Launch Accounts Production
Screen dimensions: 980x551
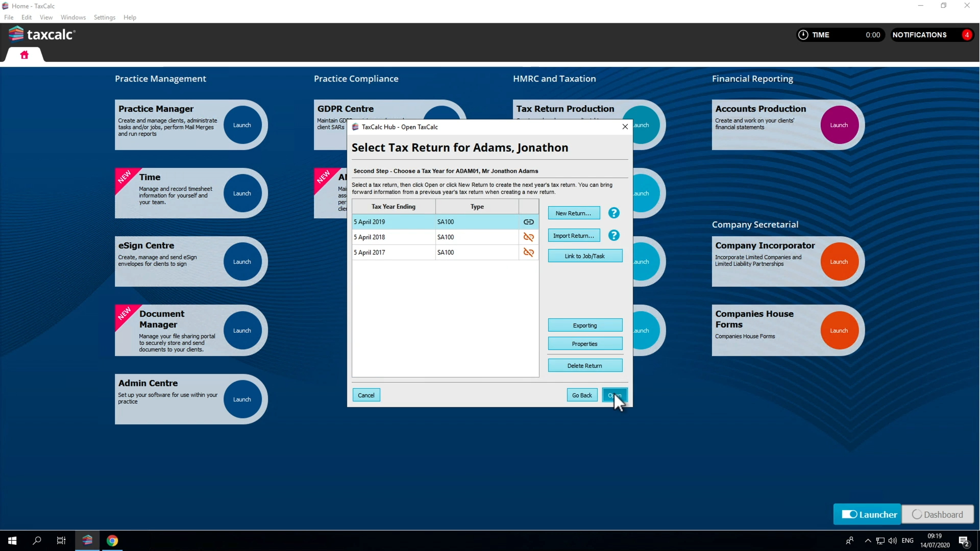(839, 125)
